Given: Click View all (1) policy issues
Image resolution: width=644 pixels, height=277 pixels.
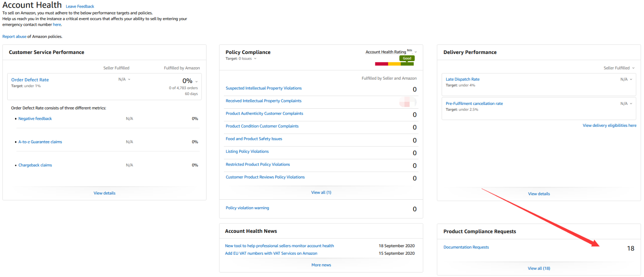Looking at the screenshot, I should click(321, 192).
